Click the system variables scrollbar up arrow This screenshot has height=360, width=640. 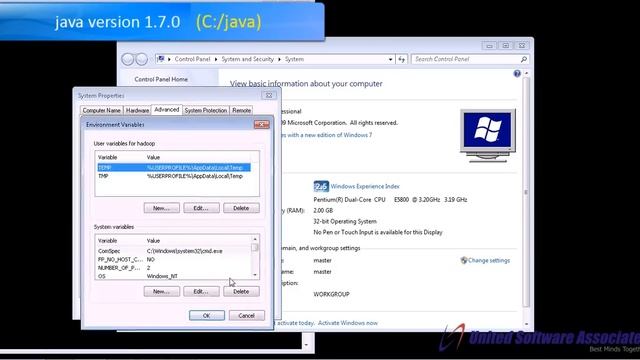click(255, 239)
